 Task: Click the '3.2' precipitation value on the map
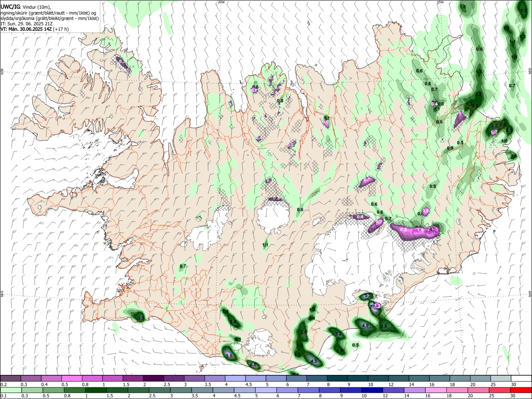[338, 334]
